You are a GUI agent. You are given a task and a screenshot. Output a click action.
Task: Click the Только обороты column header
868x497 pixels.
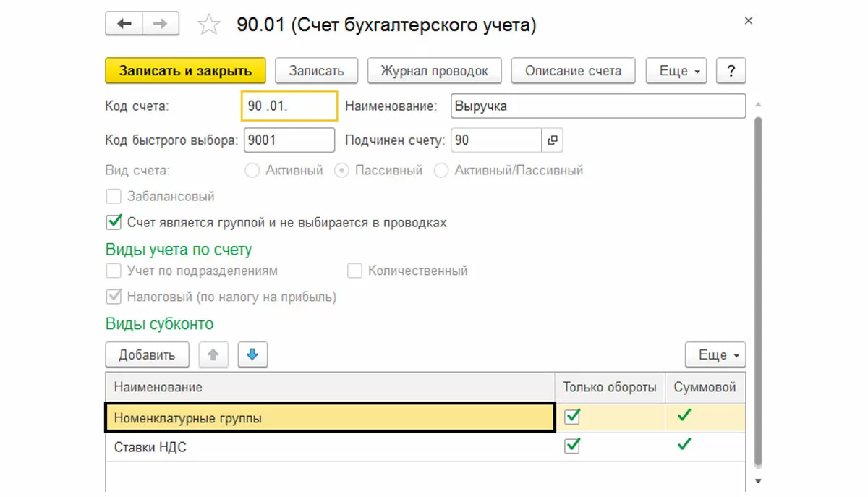[x=610, y=387]
